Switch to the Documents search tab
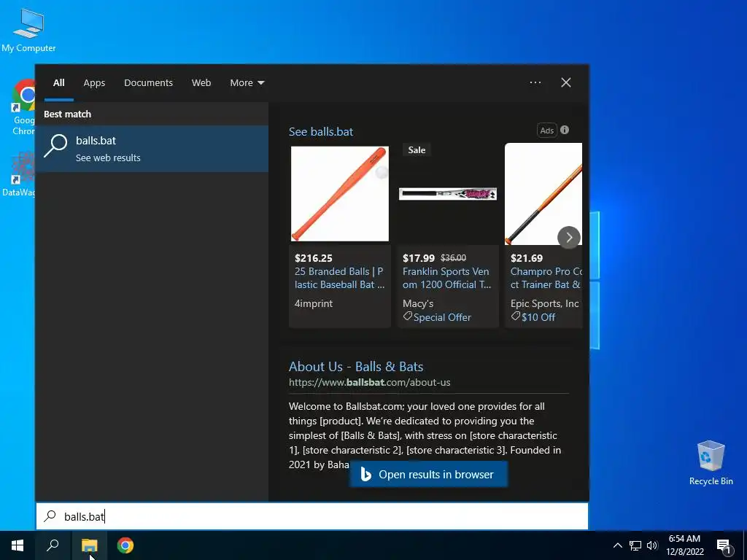The width and height of the screenshot is (747, 560). pos(149,83)
